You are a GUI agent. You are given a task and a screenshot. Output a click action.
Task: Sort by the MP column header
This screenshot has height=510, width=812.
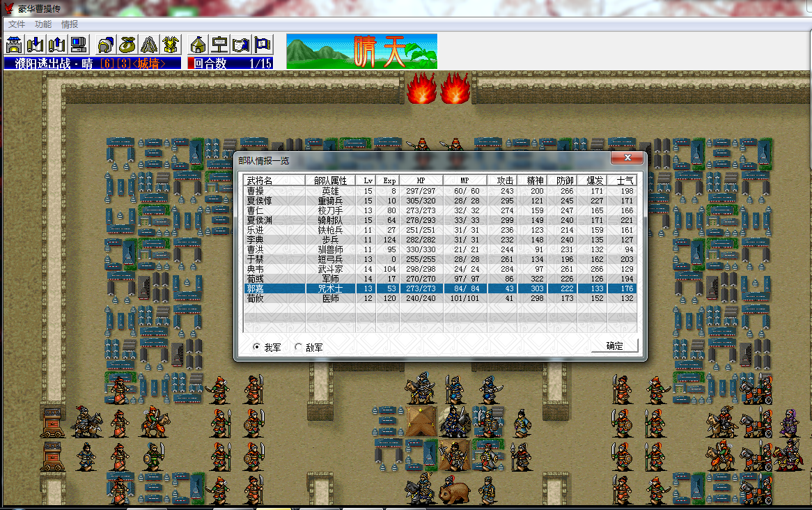(x=466, y=180)
